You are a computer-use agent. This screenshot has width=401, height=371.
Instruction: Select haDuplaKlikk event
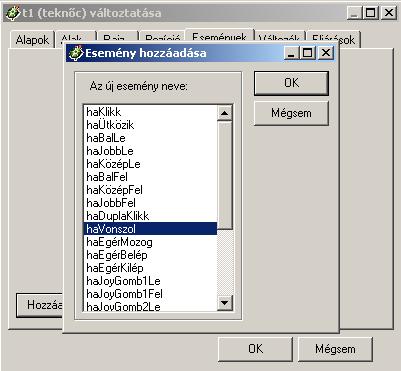coord(150,216)
